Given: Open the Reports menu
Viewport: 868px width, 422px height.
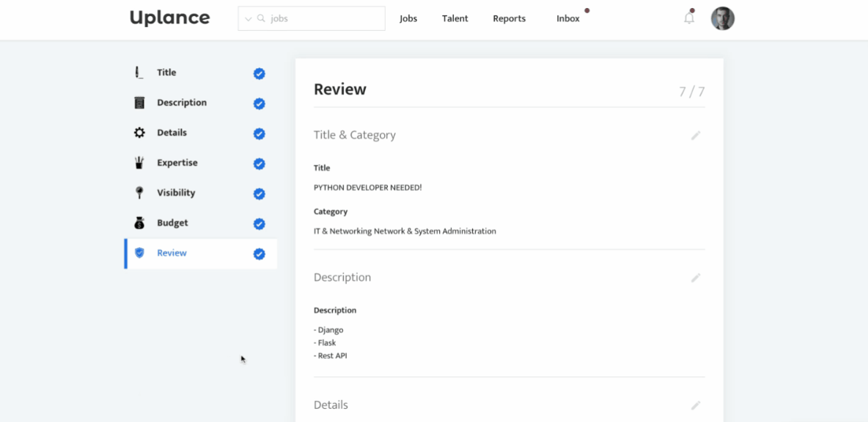Looking at the screenshot, I should click(x=510, y=18).
